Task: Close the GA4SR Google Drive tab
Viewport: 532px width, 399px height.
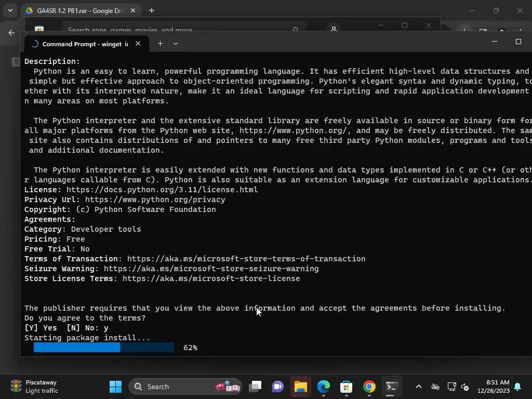Action: pyautogui.click(x=133, y=10)
